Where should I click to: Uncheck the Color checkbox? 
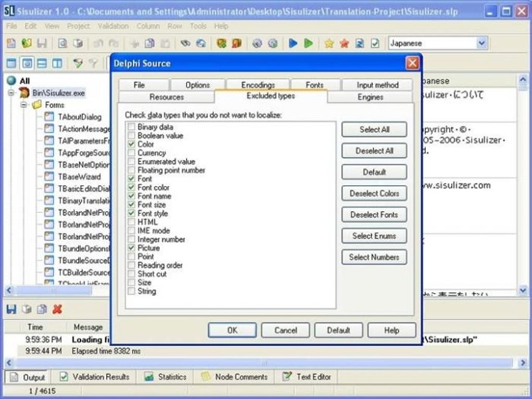tap(131, 144)
